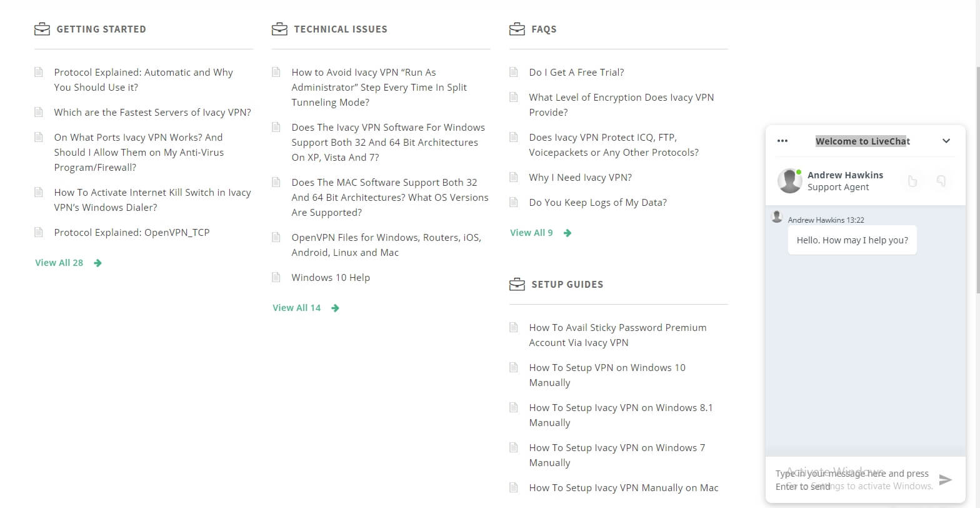980x508 pixels.
Task: Click the Welcome to LiveChat title
Action: 862,141
